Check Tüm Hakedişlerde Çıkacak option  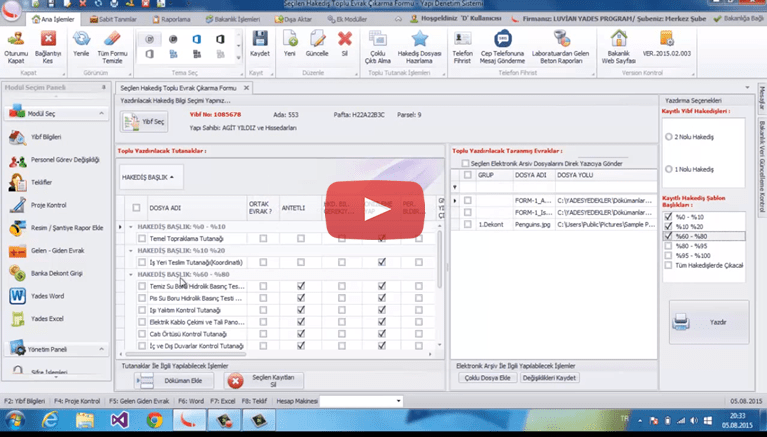(668, 266)
